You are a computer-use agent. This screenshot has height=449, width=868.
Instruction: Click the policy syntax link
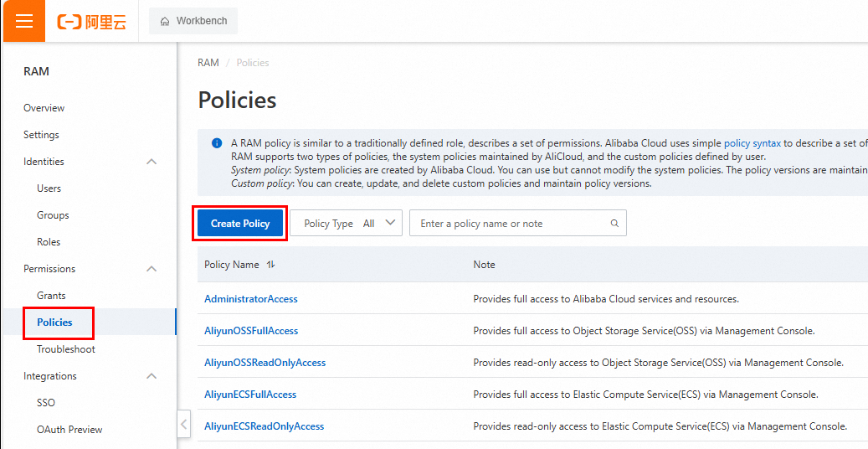752,143
